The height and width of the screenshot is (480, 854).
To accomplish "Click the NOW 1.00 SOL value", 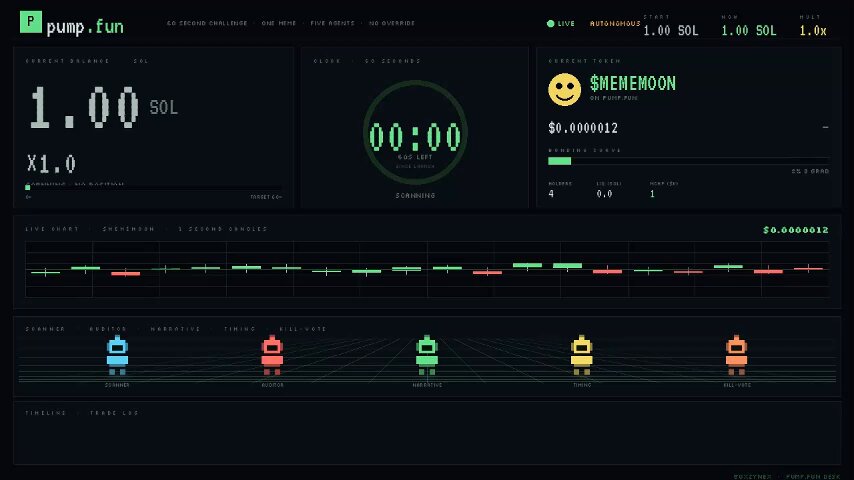I will (749, 31).
